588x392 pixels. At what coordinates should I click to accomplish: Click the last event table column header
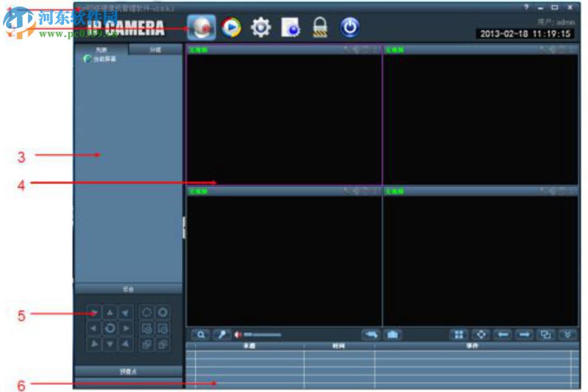(473, 346)
